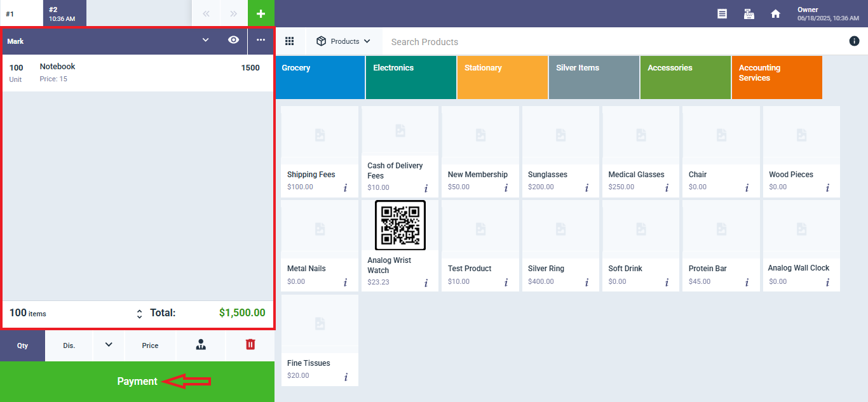This screenshot has height=402, width=868.
Task: Open the orders list icon
Action: pyautogui.click(x=722, y=13)
